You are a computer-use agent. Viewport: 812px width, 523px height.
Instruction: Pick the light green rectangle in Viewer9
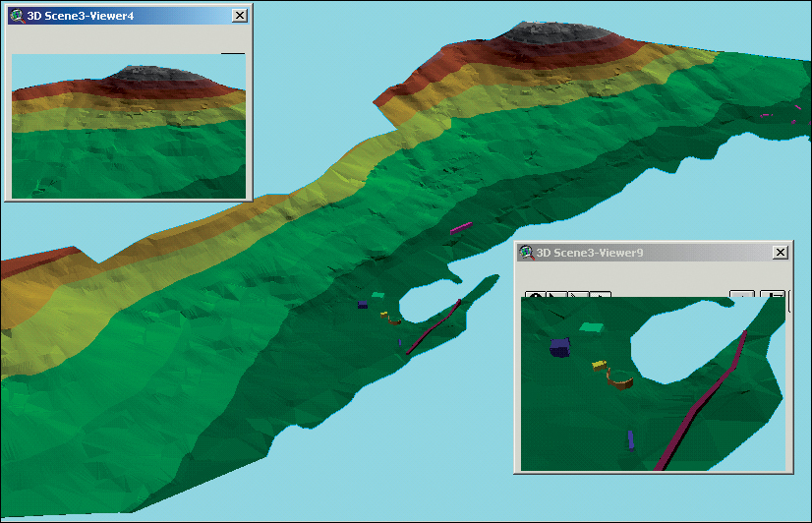point(591,327)
